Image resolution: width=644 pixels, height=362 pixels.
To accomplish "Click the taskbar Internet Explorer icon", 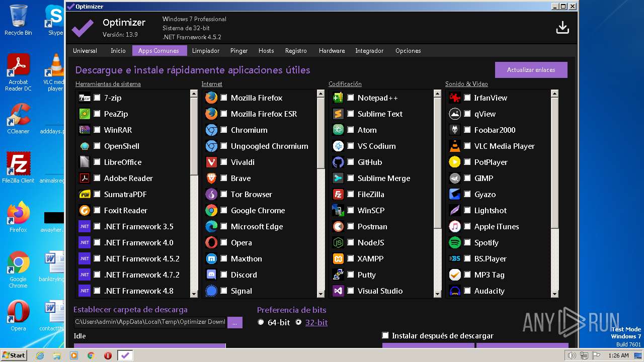I will (x=40, y=355).
